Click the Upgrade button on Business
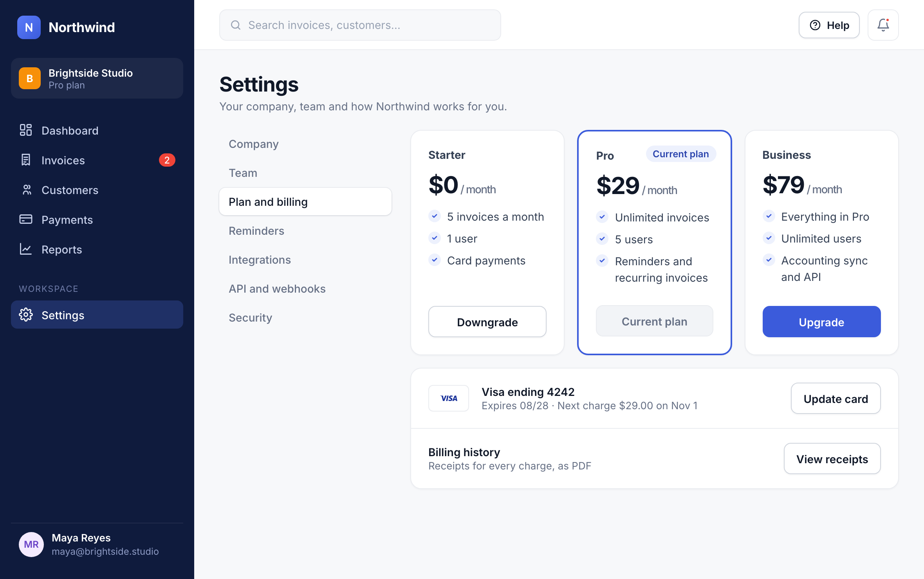The width and height of the screenshot is (924, 579). tap(821, 322)
